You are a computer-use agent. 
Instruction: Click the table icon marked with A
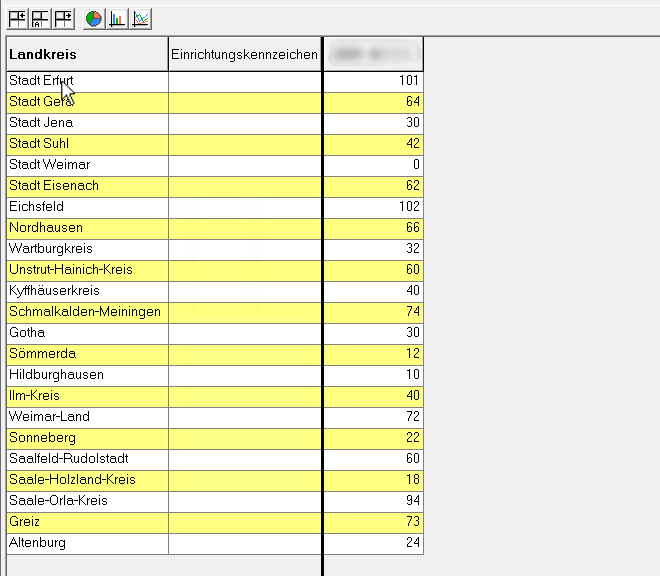click(40, 18)
